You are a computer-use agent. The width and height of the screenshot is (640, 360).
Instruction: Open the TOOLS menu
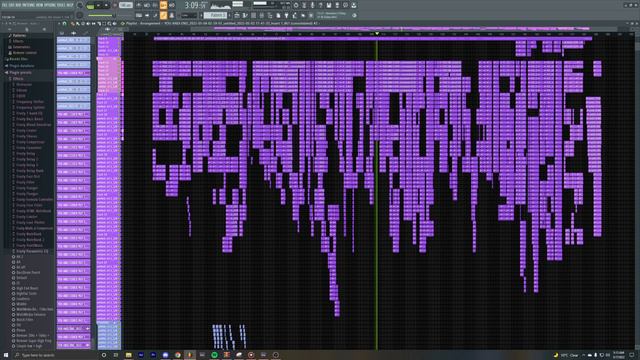pyautogui.click(x=61, y=5)
